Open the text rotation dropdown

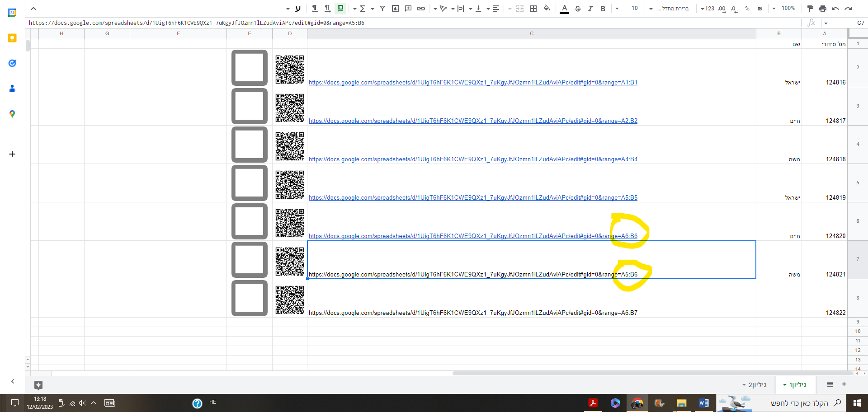[x=440, y=9]
